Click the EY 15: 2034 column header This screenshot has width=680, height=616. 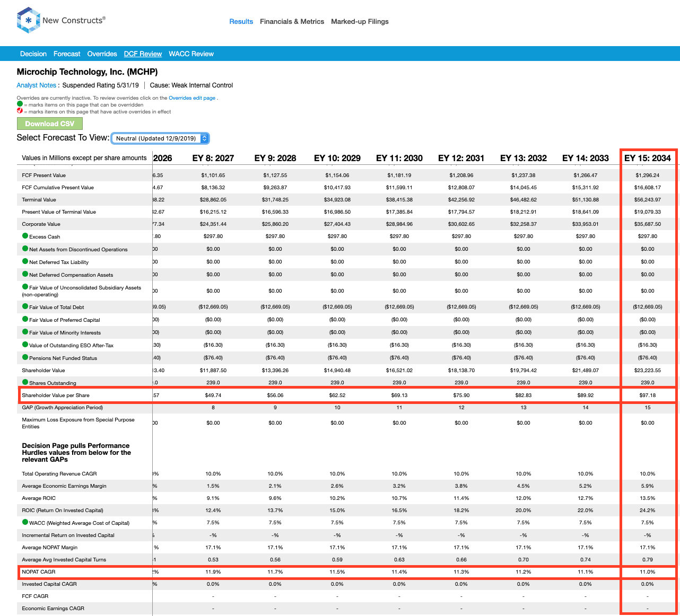coord(648,158)
